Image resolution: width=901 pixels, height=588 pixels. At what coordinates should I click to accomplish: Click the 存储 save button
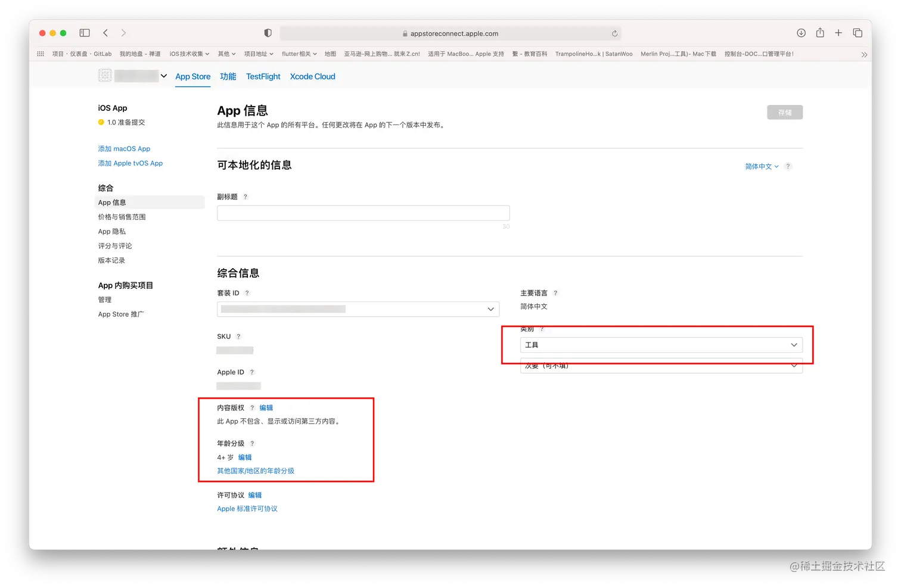point(785,112)
